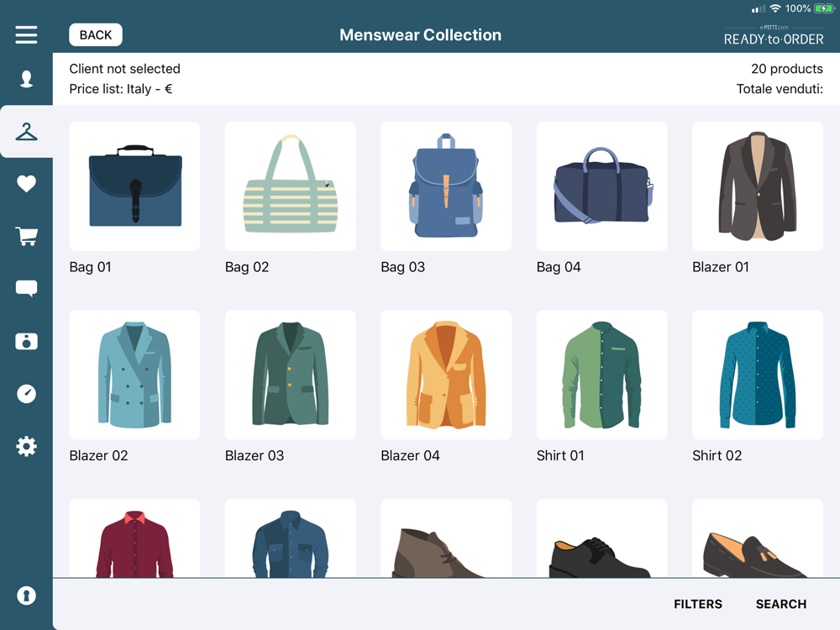Open the SEARCH option
The height and width of the screenshot is (630, 840).
tap(780, 604)
